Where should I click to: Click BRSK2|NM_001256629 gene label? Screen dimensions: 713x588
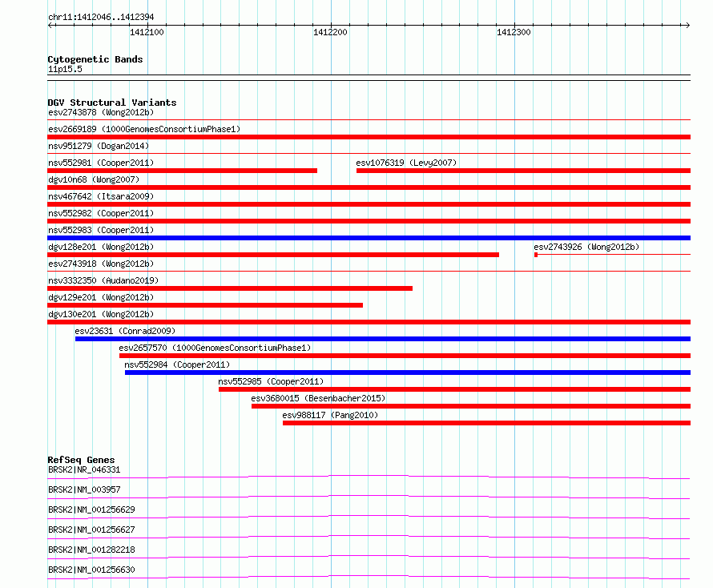91,509
